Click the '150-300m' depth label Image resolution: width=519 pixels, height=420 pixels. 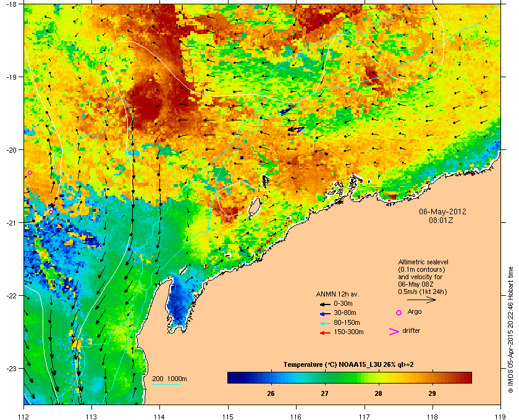pos(348,332)
